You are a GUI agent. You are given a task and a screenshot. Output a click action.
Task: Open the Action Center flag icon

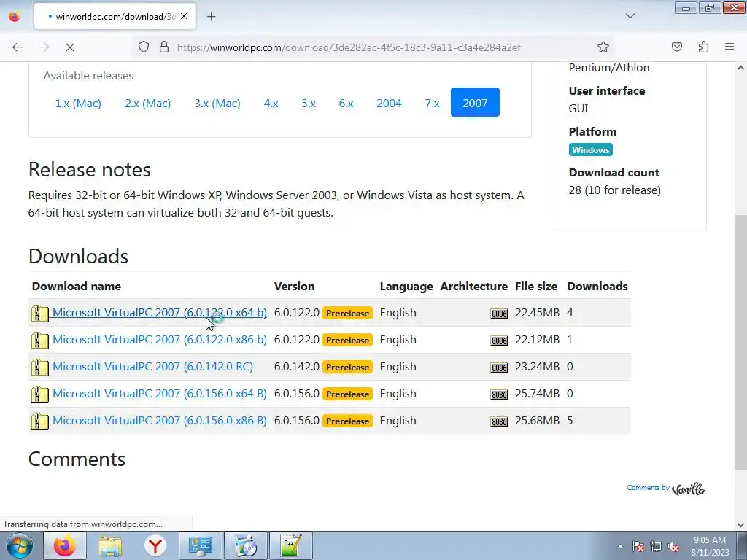pyautogui.click(x=638, y=546)
